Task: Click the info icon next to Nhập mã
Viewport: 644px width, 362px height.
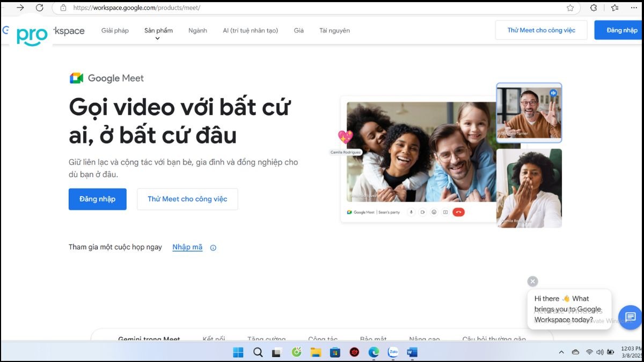Action: pos(213,248)
